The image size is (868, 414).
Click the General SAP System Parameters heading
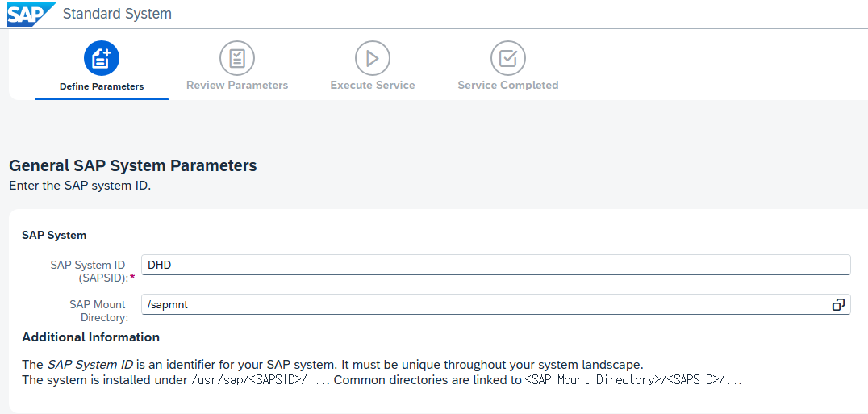[133, 165]
